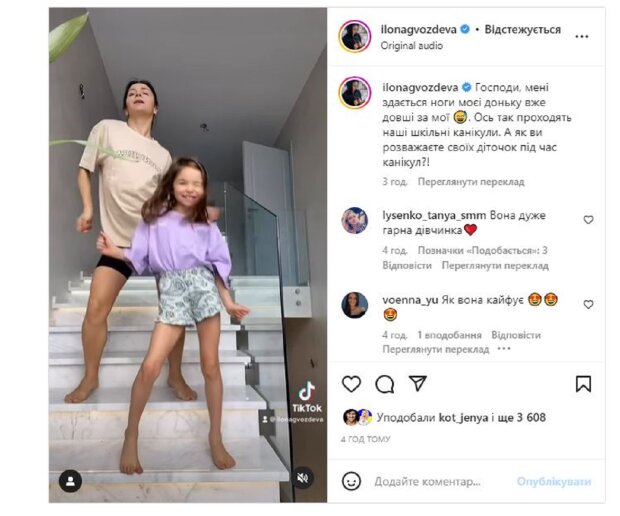Like voenna_yu's comment heart
This screenshot has height=516, width=620.
click(x=588, y=304)
